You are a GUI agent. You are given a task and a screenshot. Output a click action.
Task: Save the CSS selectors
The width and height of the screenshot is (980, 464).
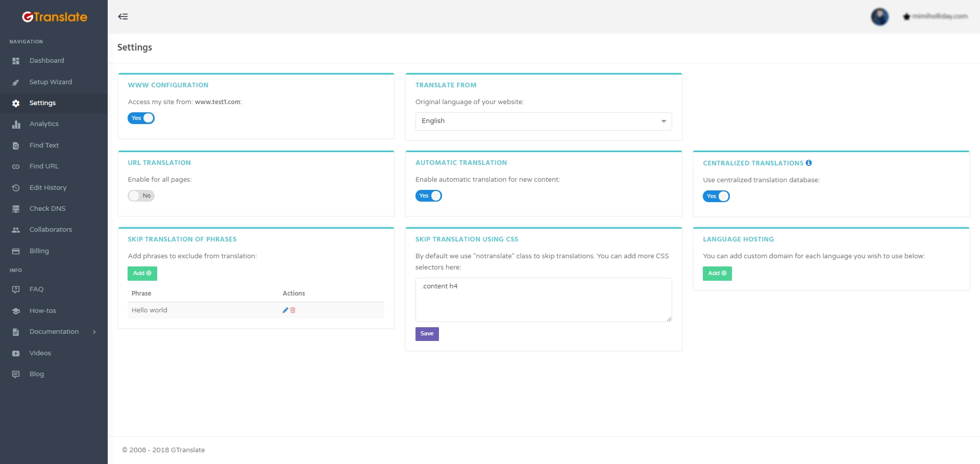click(427, 333)
